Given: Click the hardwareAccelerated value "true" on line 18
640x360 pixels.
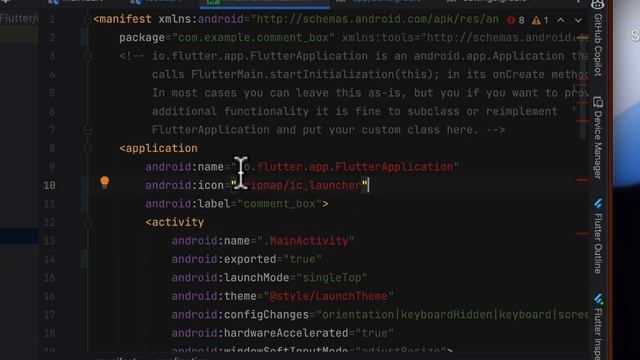Looking at the screenshot, I should 374,333.
